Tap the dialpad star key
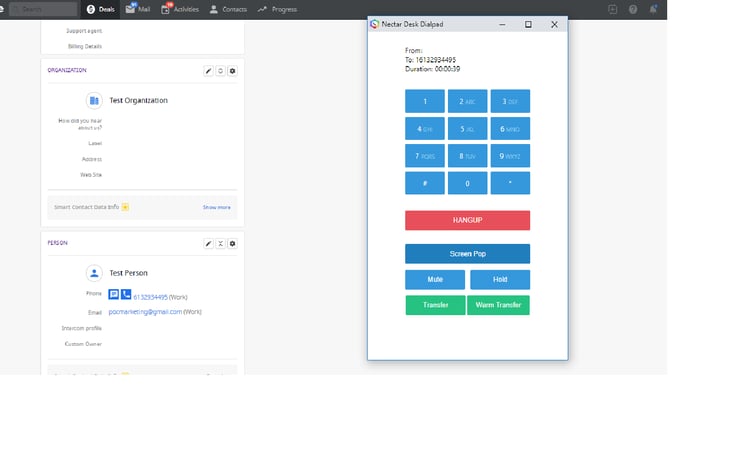This screenshot has height=468, width=750. click(x=510, y=183)
